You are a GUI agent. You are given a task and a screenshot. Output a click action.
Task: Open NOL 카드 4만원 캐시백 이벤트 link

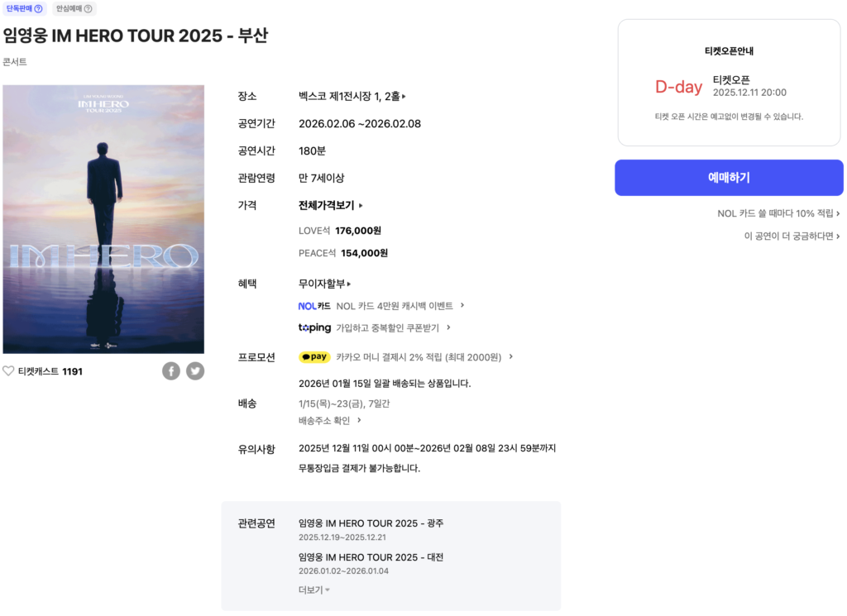(x=400, y=306)
